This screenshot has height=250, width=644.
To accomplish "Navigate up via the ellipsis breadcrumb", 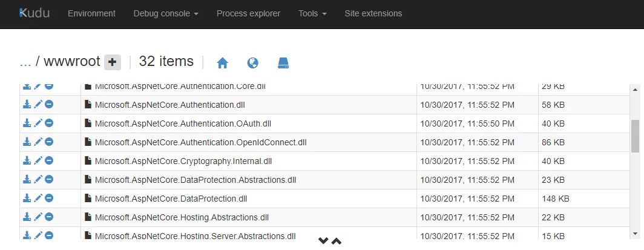I will tap(25, 62).
